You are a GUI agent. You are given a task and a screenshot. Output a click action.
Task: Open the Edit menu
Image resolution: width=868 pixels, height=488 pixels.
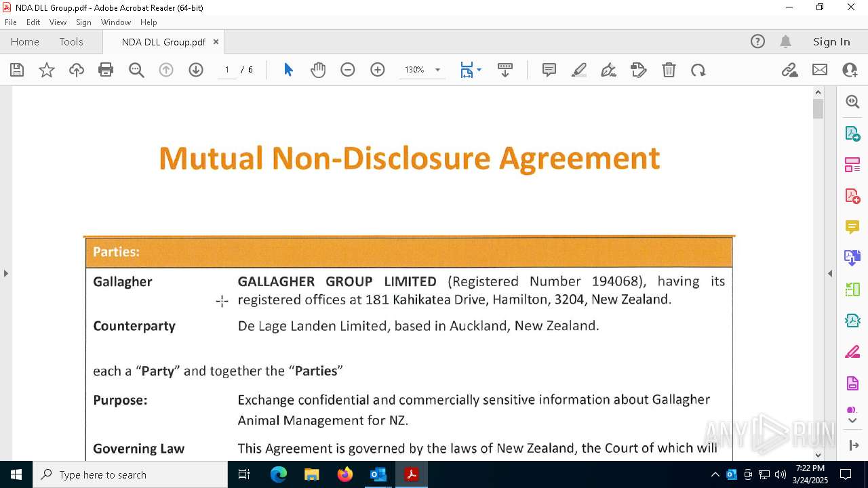(33, 22)
